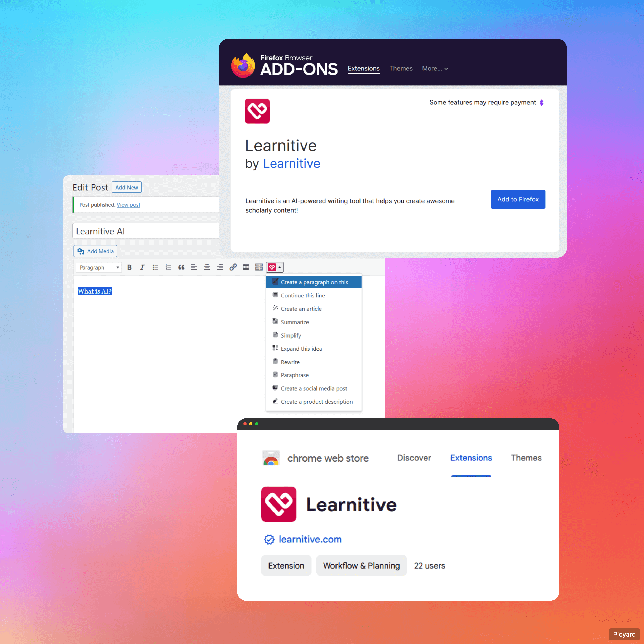644x644 pixels.
Task: Choose 'Summarize' from the Learnitive menu
Action: pyautogui.click(x=314, y=322)
